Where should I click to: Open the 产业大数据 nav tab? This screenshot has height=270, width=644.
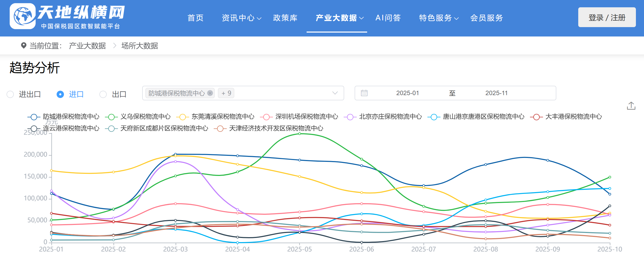click(x=336, y=18)
